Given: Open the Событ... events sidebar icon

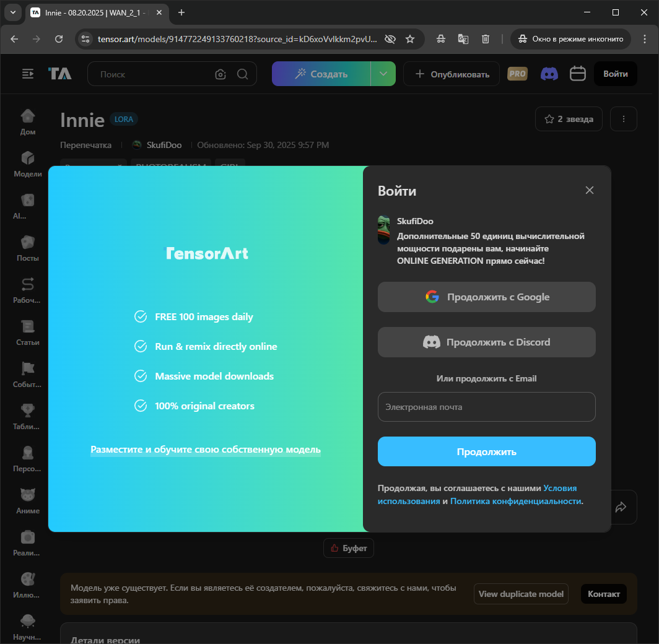Looking at the screenshot, I should pos(28,374).
